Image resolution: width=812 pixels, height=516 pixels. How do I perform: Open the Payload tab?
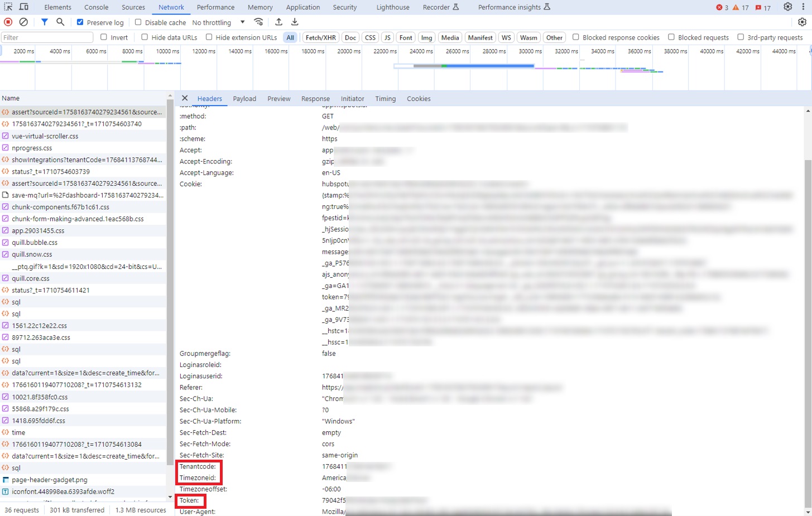click(244, 99)
